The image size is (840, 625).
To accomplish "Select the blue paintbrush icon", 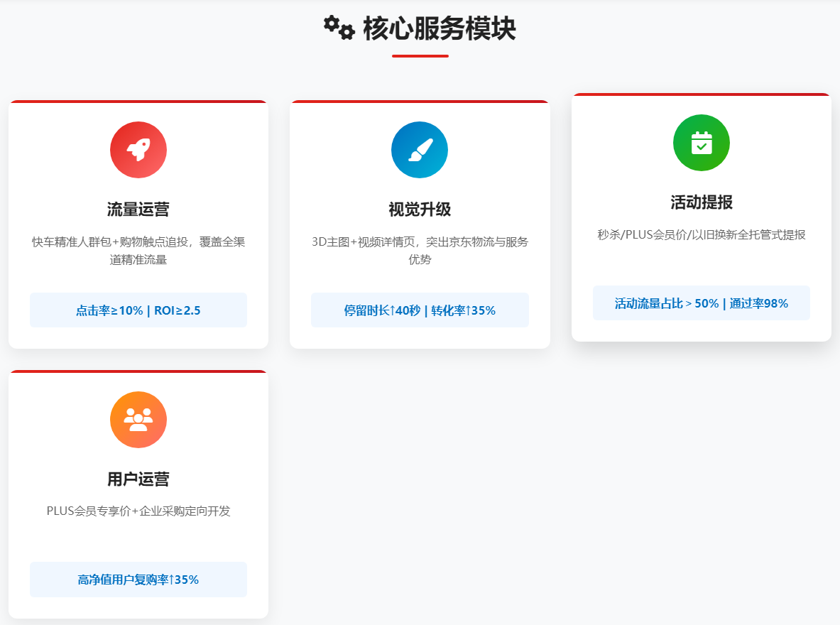I will pyautogui.click(x=420, y=150).
